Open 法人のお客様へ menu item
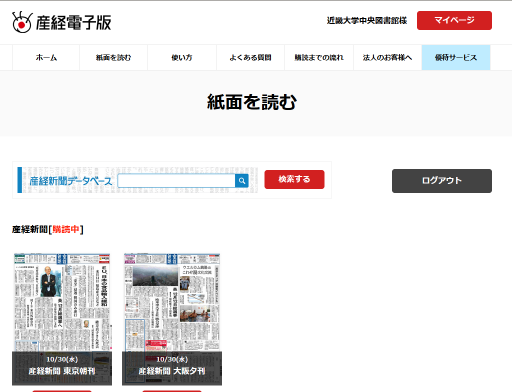 tap(387, 58)
